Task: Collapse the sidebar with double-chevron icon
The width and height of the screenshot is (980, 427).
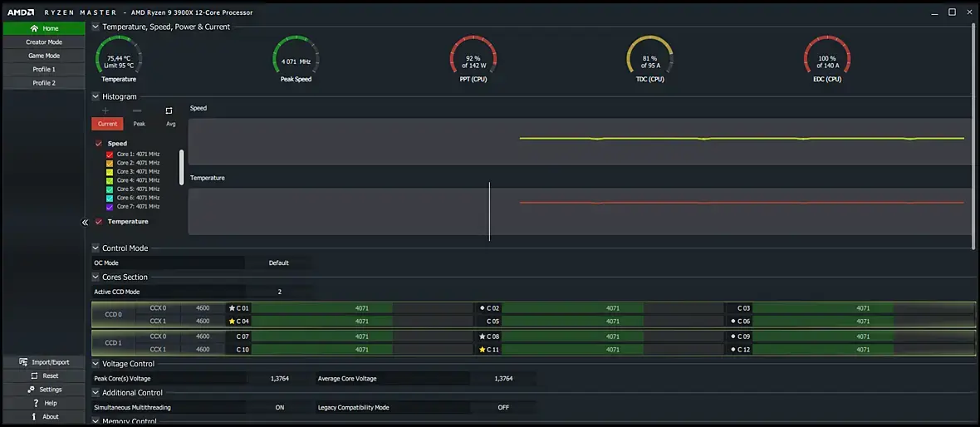Action: (85, 222)
